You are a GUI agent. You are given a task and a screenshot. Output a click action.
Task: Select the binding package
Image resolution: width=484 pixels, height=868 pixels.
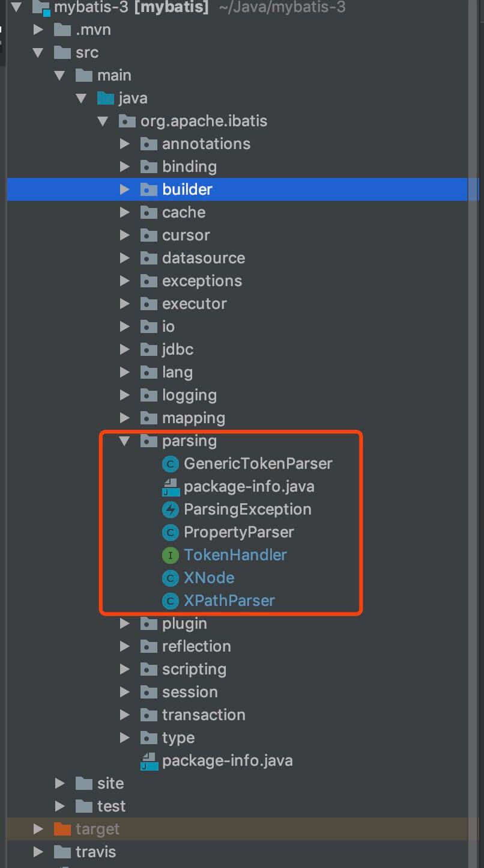pos(189,167)
